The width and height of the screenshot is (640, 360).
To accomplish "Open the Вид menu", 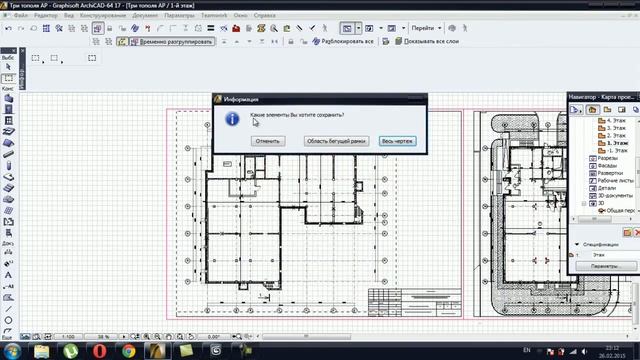I will pos(69,16).
